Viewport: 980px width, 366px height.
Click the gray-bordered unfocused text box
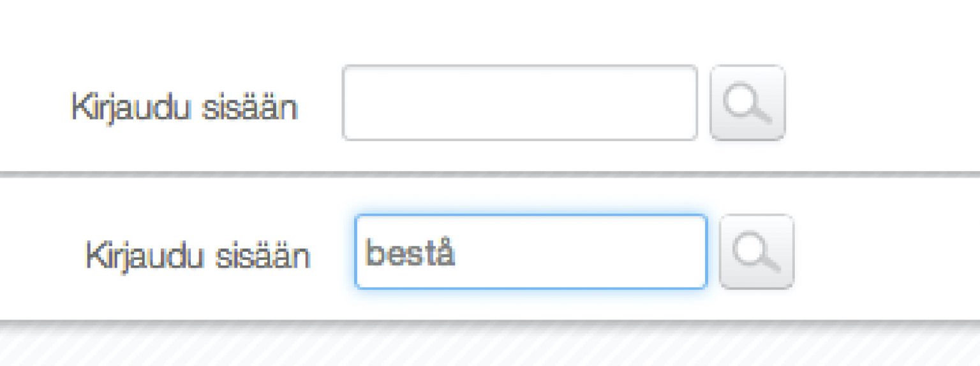519,103
